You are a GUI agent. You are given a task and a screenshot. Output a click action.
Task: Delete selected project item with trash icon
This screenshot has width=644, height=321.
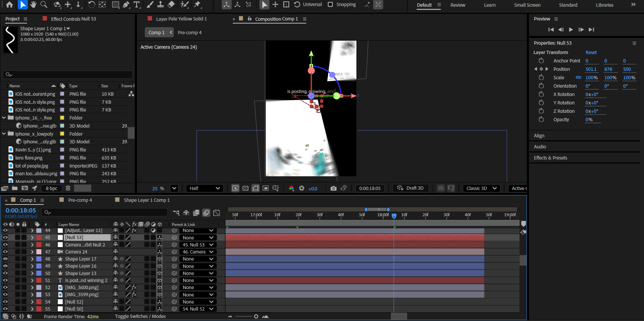point(68,188)
